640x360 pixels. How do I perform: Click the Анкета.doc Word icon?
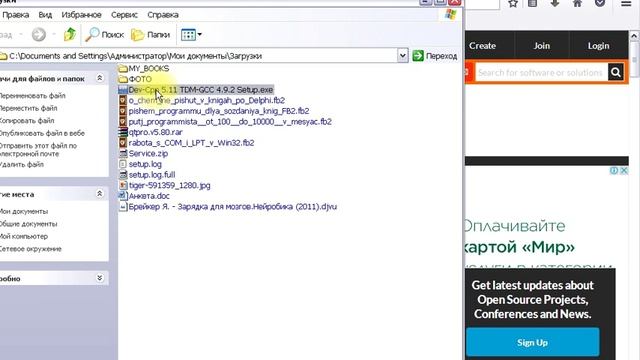pos(123,196)
